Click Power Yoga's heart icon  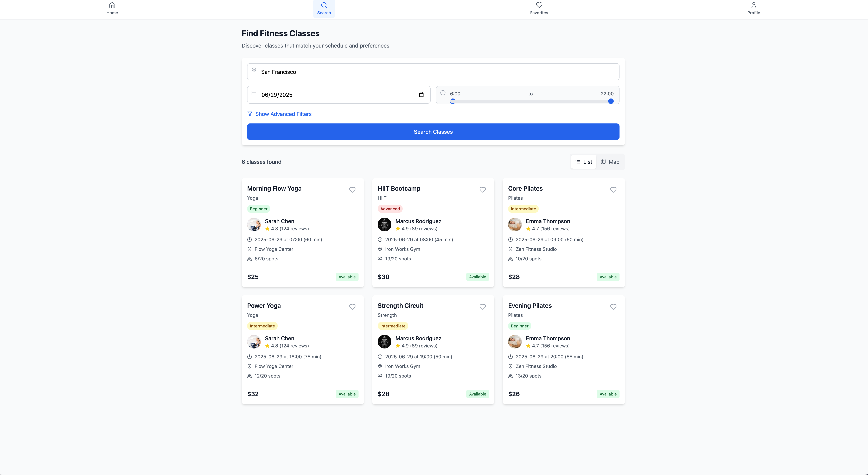tap(352, 307)
